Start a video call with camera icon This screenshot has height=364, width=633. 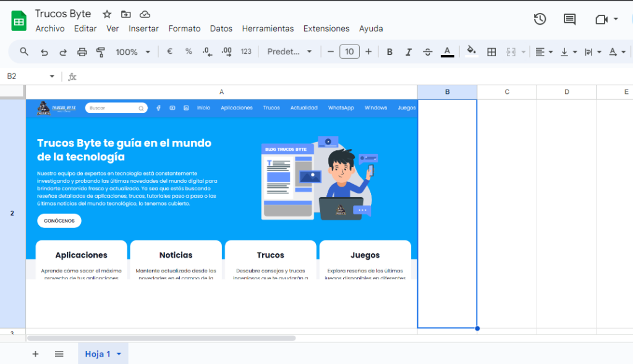coord(601,19)
